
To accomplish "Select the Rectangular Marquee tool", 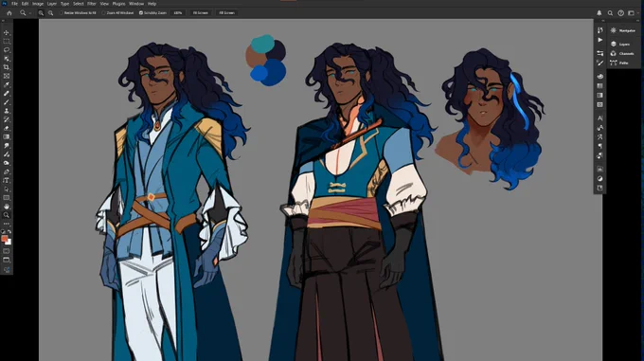I will [7, 41].
